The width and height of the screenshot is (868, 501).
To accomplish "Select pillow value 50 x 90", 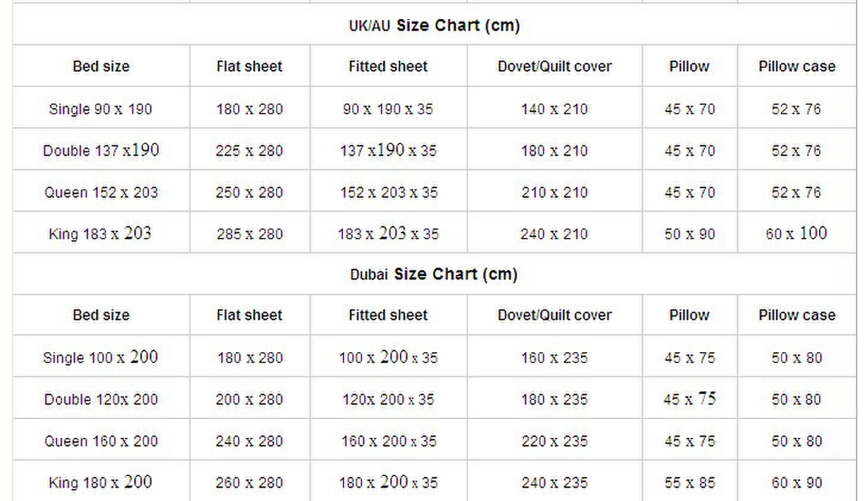I will coord(689,234).
